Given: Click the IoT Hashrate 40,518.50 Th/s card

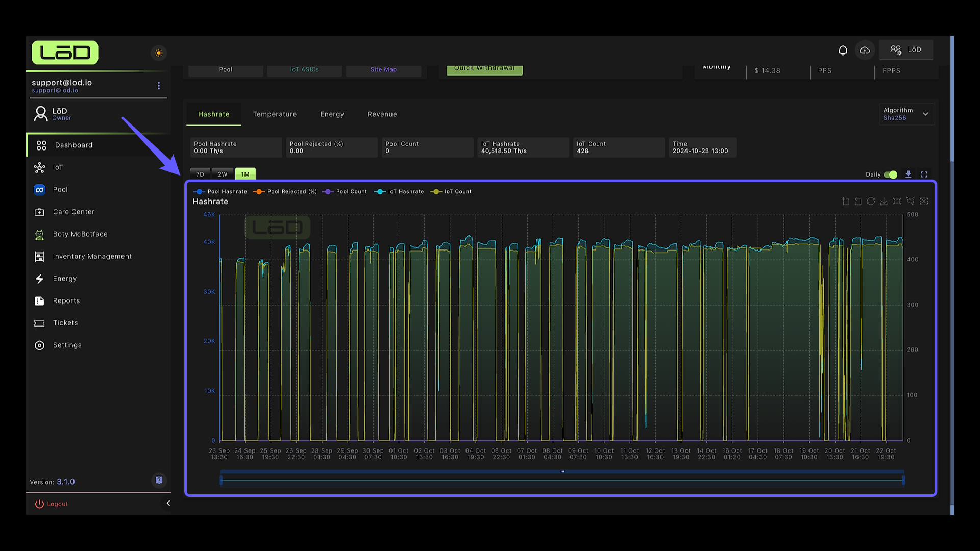Looking at the screenshot, I should (523, 147).
